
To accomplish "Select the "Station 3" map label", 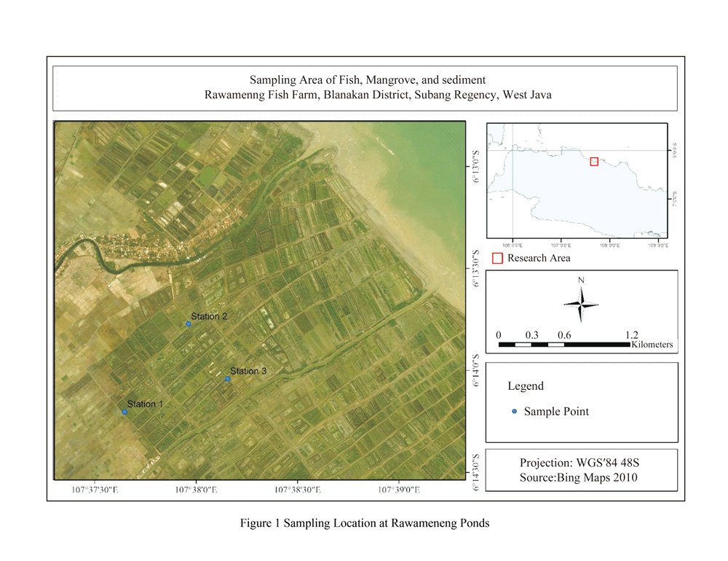I will (248, 371).
